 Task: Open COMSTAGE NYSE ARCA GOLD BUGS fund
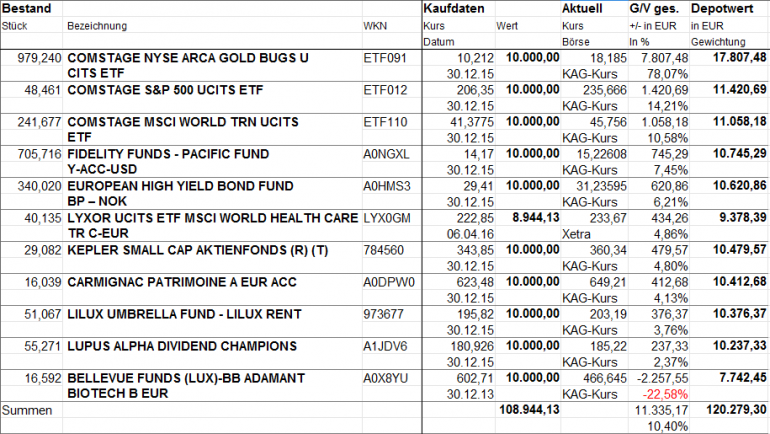coord(188,59)
